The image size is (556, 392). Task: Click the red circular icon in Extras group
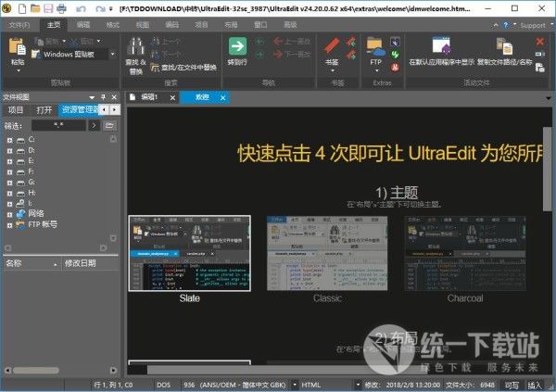pos(395,67)
